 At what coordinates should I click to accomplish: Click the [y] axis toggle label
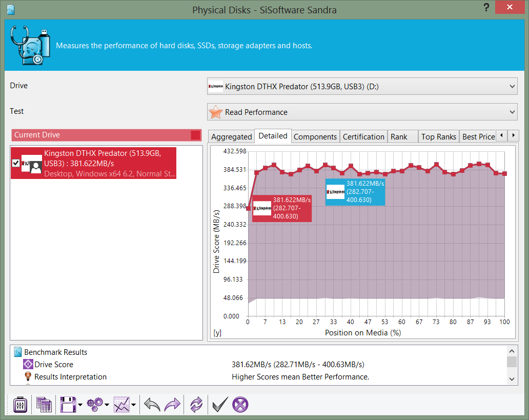click(218, 333)
